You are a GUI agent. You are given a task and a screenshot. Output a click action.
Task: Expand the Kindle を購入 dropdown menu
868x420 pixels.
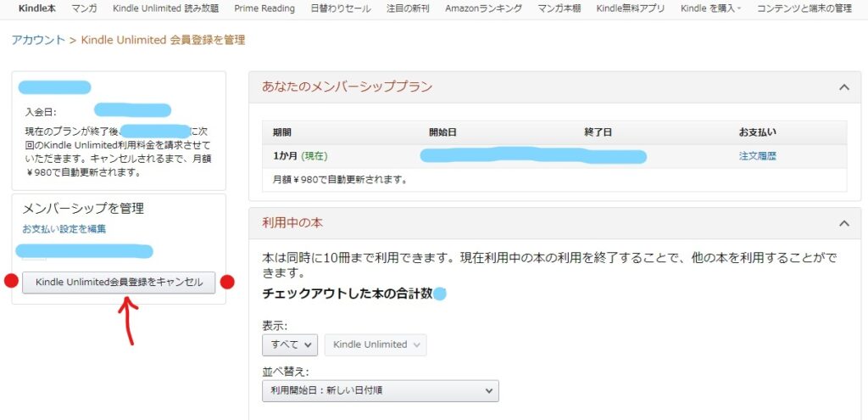[x=711, y=8]
